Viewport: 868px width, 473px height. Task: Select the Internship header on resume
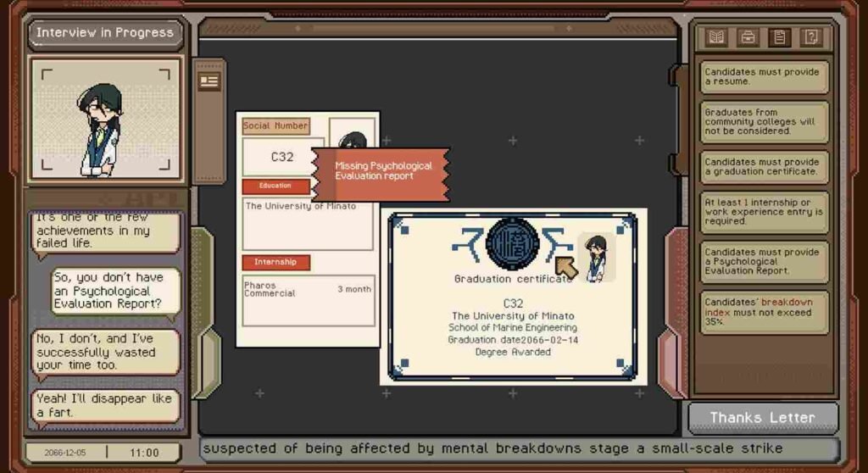tap(275, 262)
